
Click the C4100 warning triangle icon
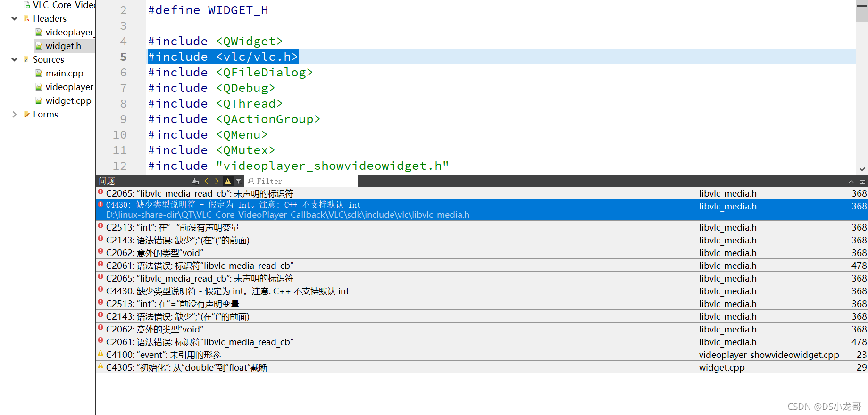(x=100, y=353)
